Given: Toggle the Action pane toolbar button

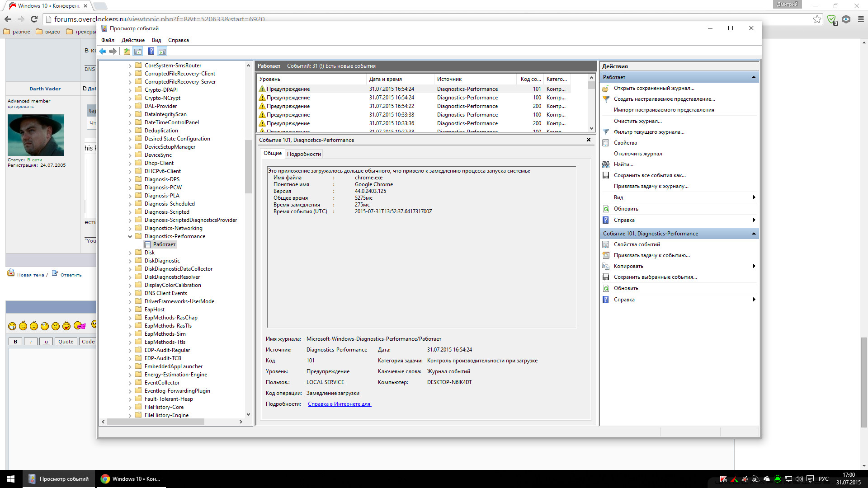Looking at the screenshot, I should coord(162,51).
